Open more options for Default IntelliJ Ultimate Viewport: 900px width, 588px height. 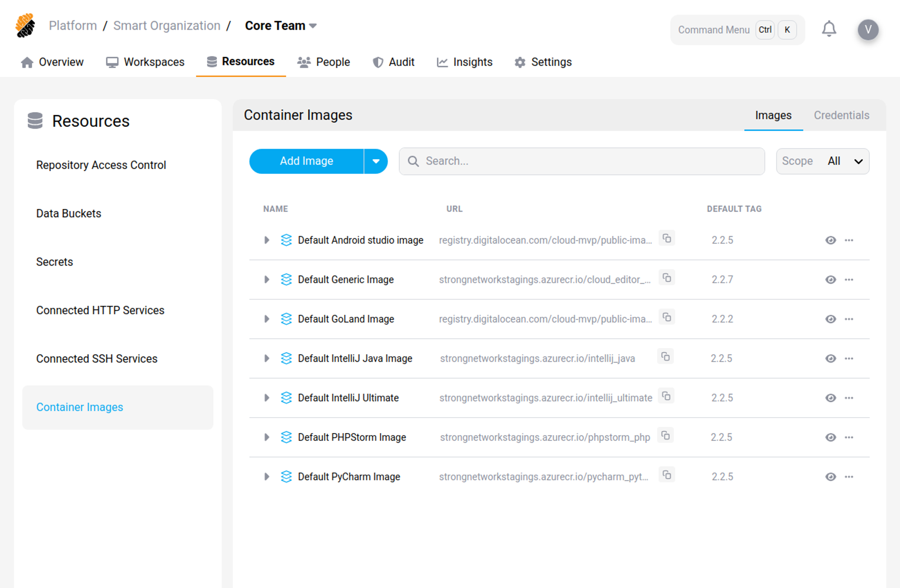coord(849,398)
